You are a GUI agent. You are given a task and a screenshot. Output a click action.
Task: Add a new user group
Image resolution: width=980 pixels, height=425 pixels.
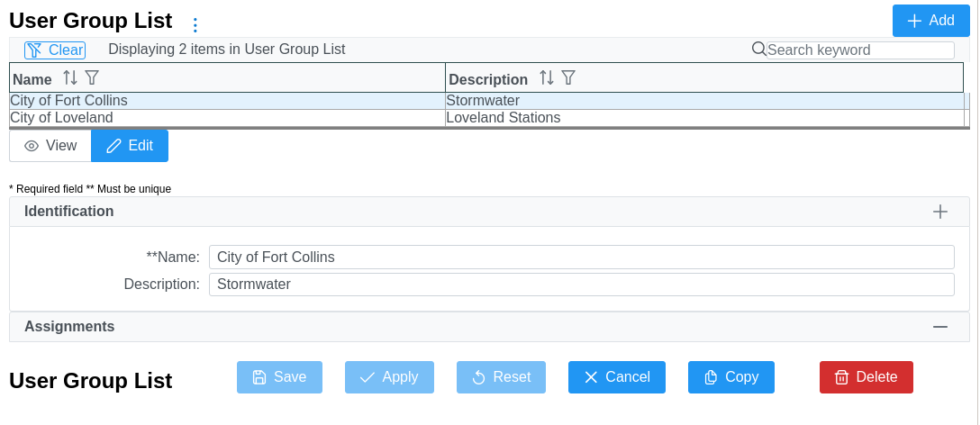coord(930,21)
